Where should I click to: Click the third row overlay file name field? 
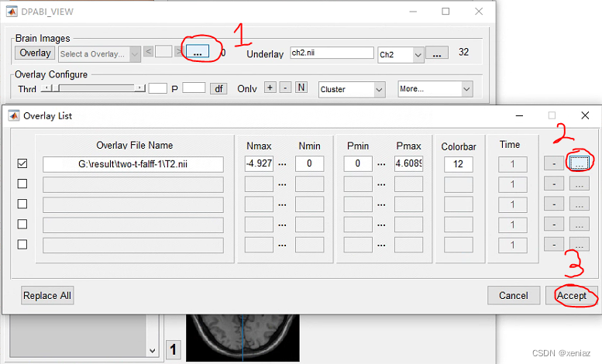coord(132,204)
